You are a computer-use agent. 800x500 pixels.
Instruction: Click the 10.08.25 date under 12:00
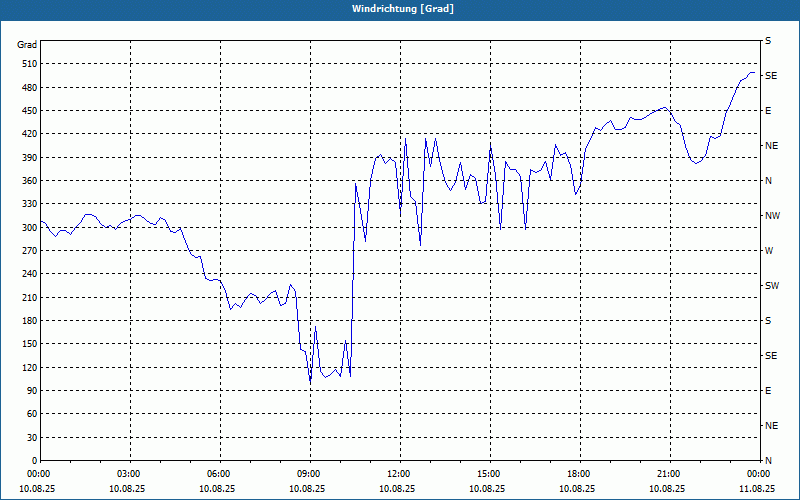[x=397, y=489]
